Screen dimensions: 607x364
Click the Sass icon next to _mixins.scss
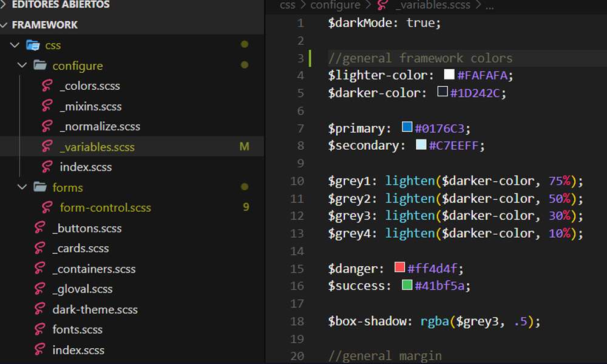47,106
